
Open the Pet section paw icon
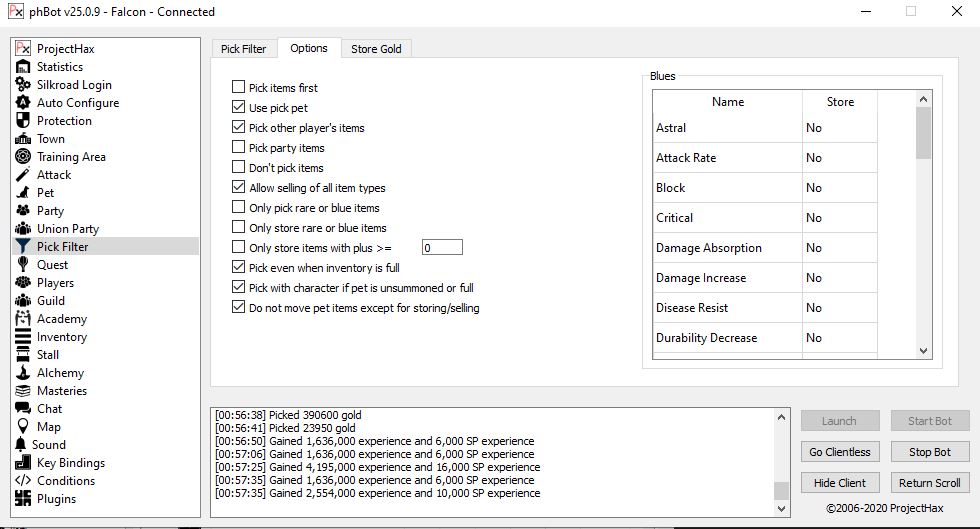[x=23, y=193]
